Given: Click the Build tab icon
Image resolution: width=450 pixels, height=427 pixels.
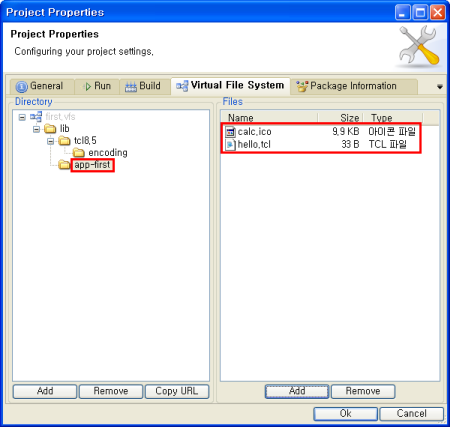Looking at the screenshot, I should [131, 87].
